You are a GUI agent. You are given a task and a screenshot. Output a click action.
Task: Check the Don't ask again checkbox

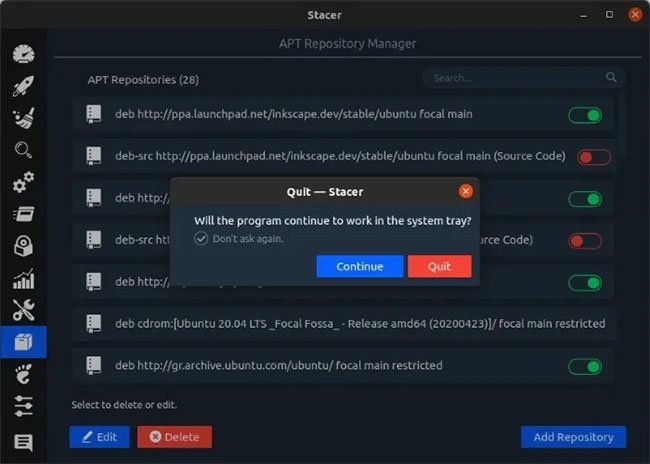(201, 238)
